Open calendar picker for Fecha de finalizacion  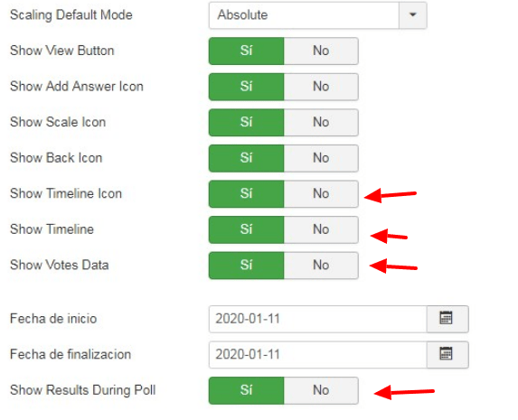[x=447, y=355]
